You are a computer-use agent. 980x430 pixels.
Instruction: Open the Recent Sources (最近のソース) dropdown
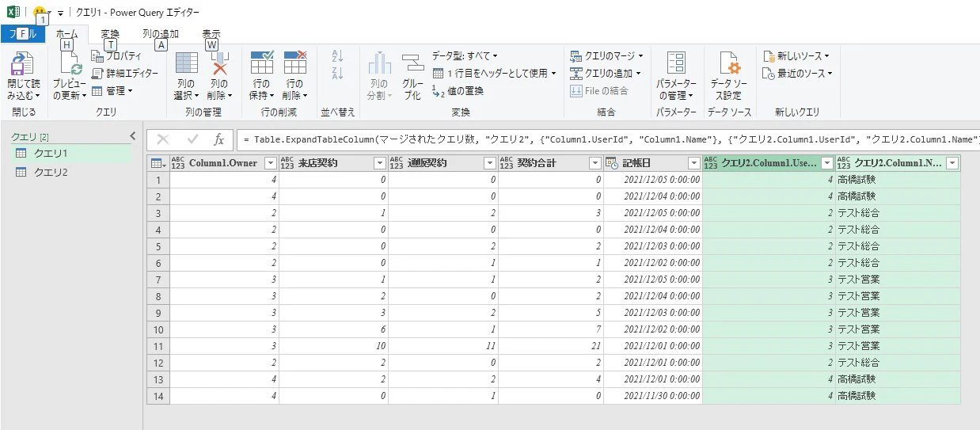[x=798, y=74]
